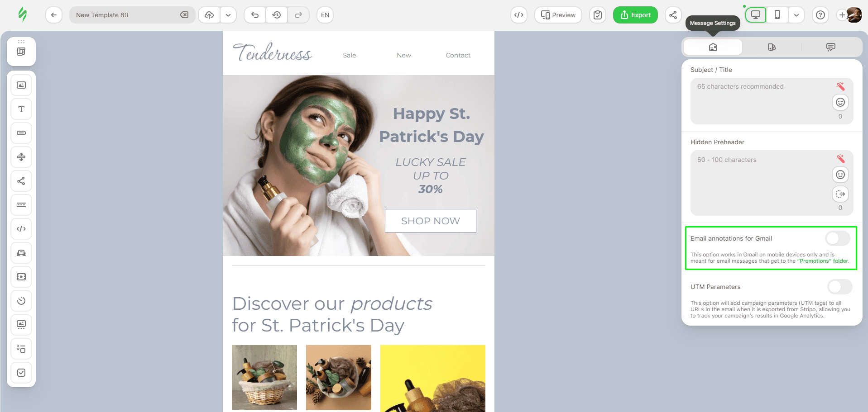
Task: Select the Video block icon
Action: click(x=21, y=277)
